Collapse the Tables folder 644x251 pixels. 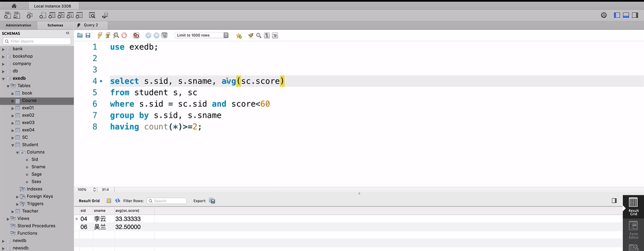pos(8,86)
